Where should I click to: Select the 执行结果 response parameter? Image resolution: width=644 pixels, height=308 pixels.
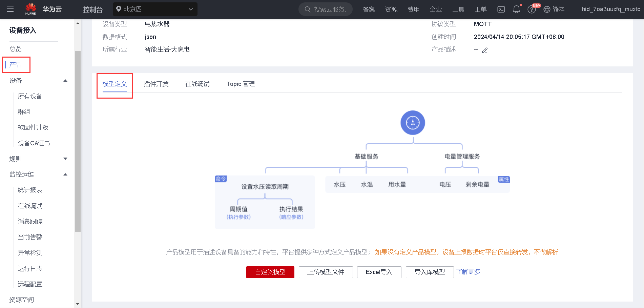[x=291, y=209]
